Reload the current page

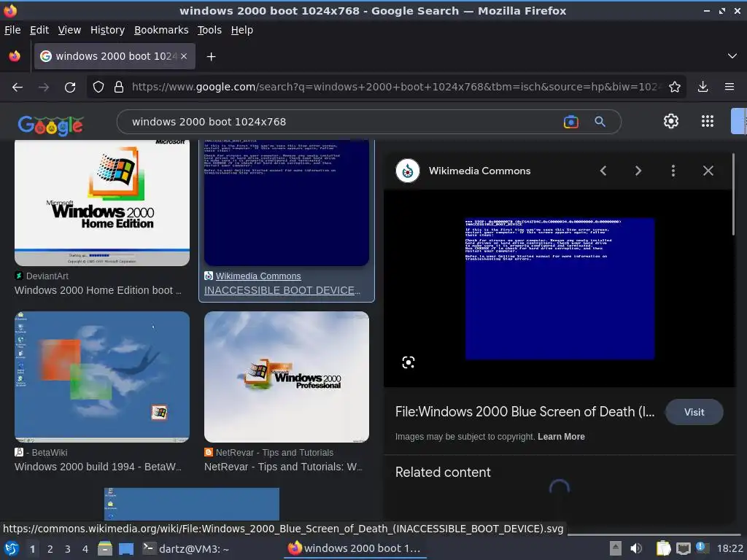click(x=70, y=87)
